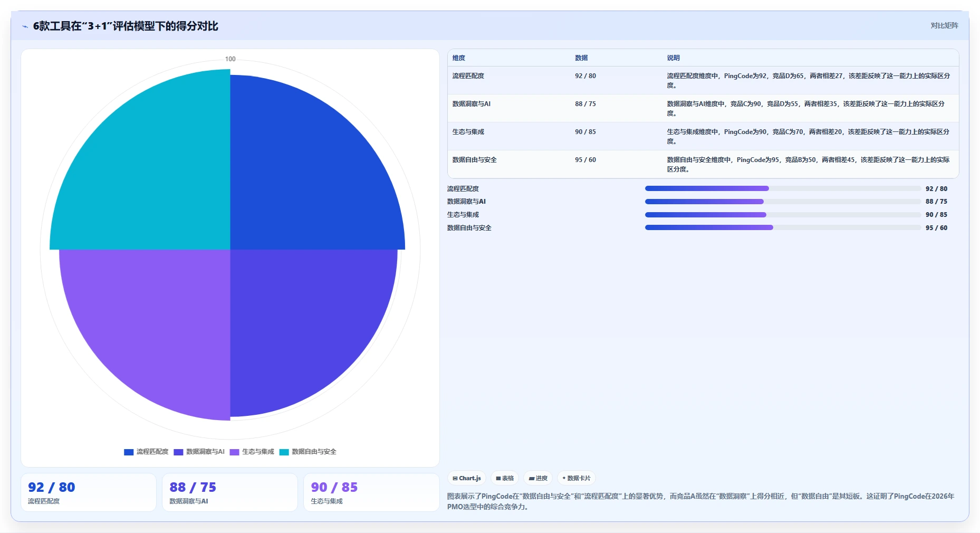Click the summary paragraph about PingCode优势
Image resolution: width=980 pixels, height=533 pixels.
pyautogui.click(x=701, y=501)
